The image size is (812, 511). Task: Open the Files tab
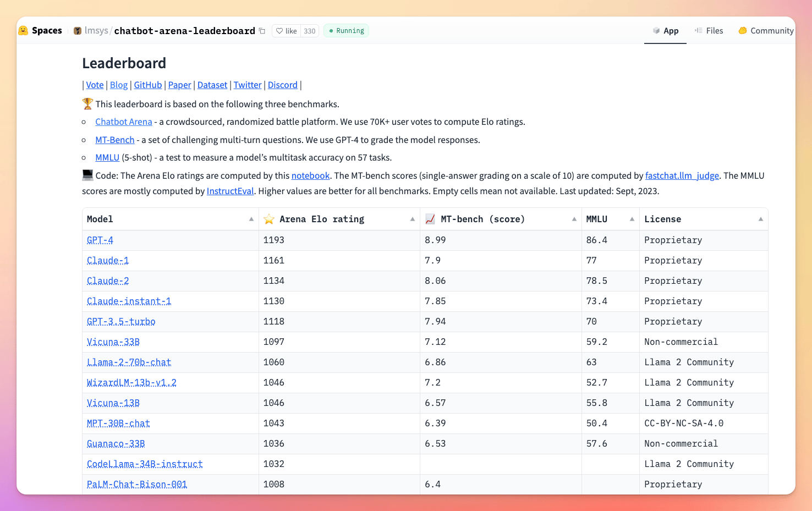[709, 31]
